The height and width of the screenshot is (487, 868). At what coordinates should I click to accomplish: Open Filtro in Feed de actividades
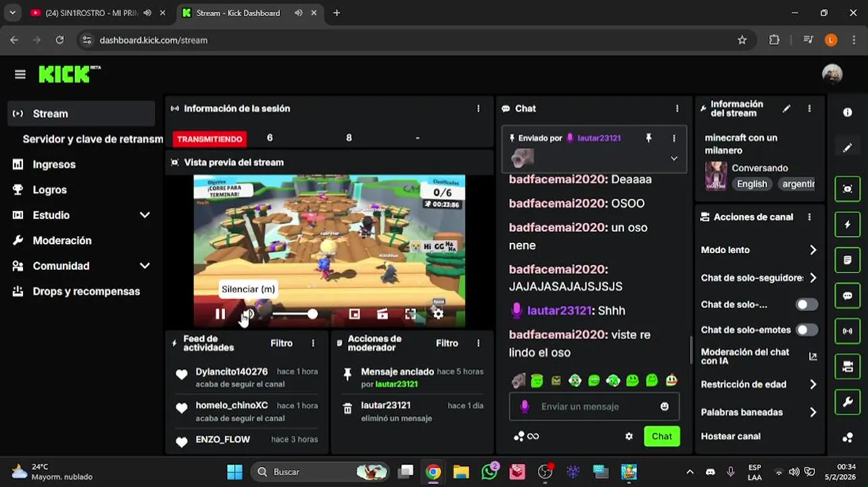click(281, 344)
